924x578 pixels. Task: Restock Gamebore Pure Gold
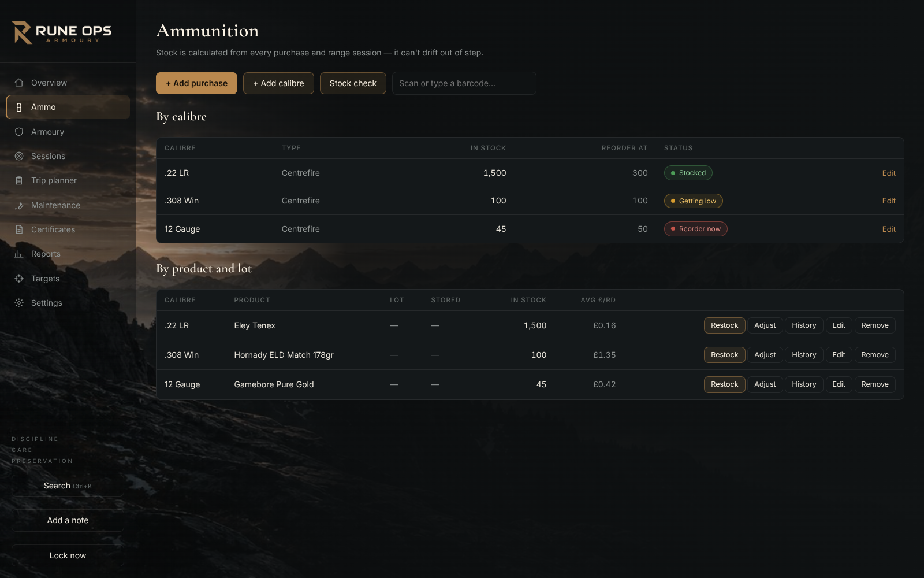coord(724,384)
